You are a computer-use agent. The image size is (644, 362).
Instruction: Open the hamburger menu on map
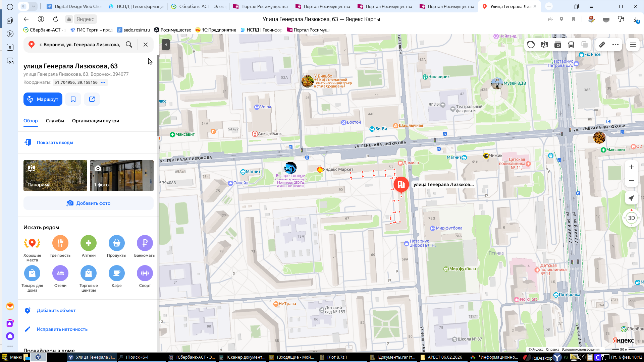point(633,45)
